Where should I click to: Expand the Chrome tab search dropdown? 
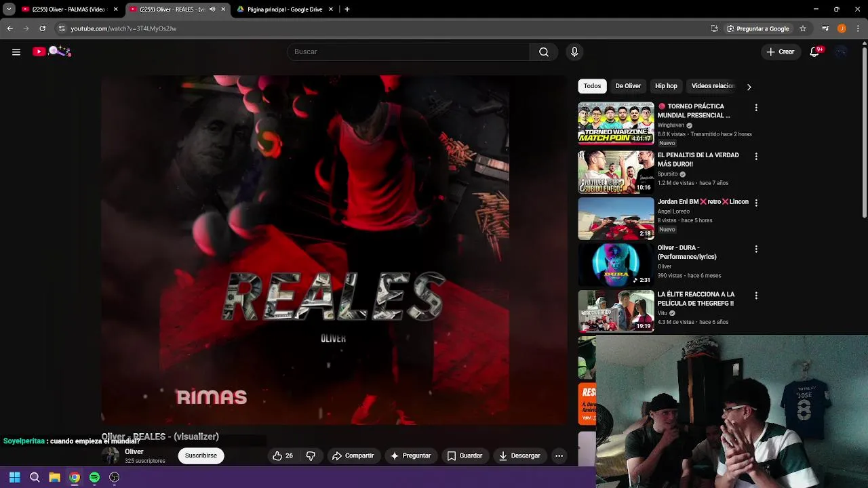tap(9, 9)
